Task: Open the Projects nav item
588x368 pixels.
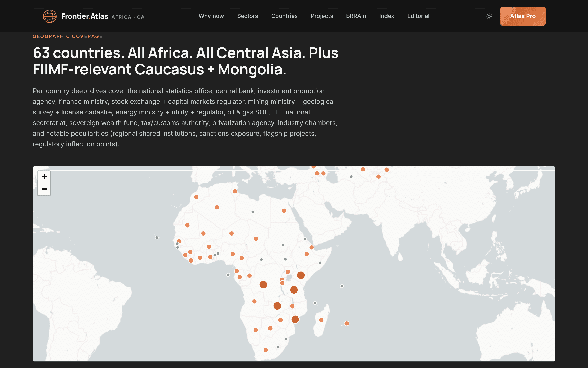Action: click(x=322, y=16)
